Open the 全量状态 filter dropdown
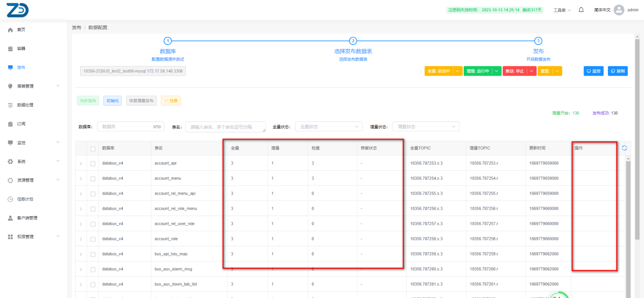 [x=328, y=127]
